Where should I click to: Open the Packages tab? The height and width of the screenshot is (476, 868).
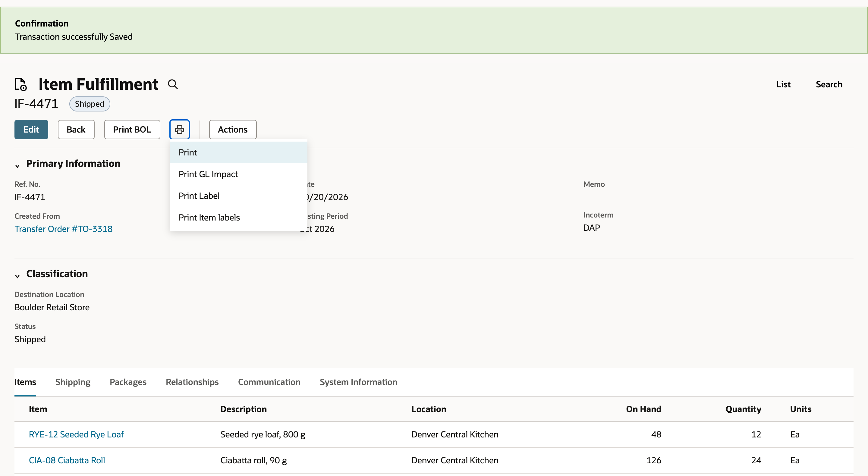point(128,382)
